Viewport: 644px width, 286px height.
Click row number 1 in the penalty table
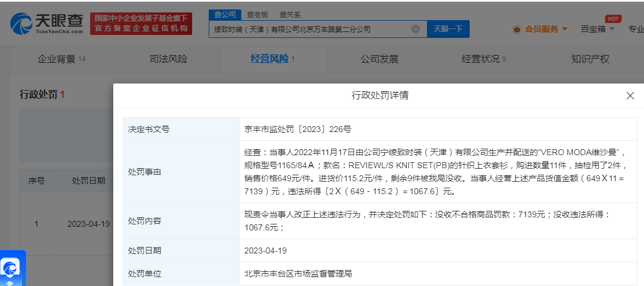37,224
